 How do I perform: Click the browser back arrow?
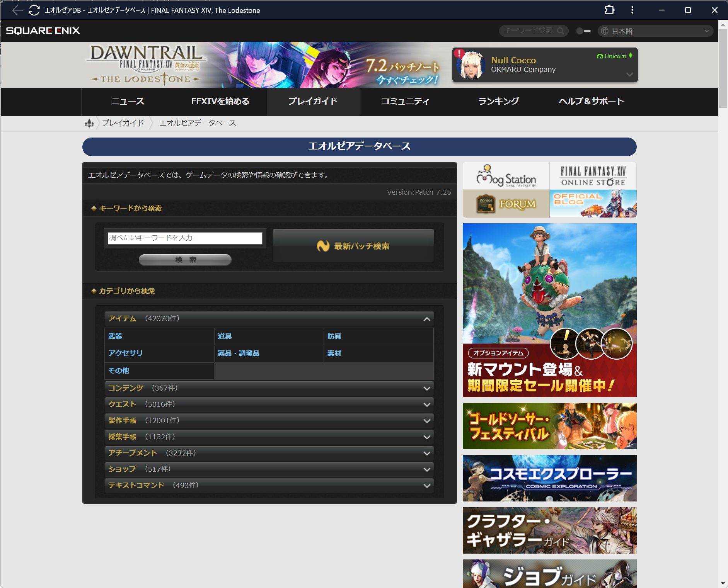tap(17, 10)
